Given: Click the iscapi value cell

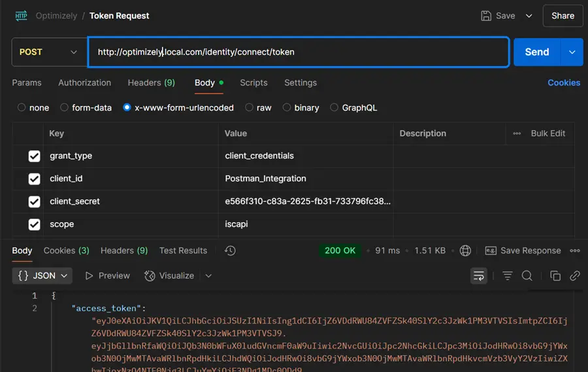Looking at the screenshot, I should (x=306, y=224).
